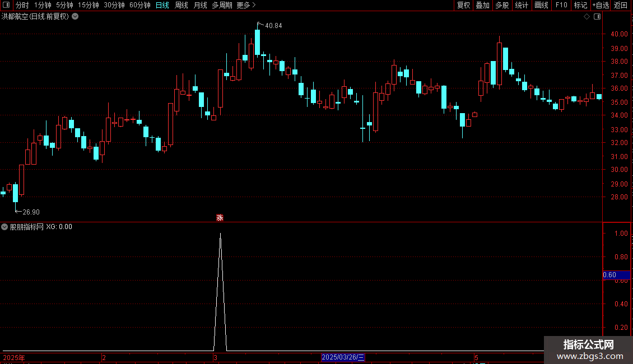Expand the 股朋指标网 indicator dropdown
633x364 pixels.
(x=4, y=227)
